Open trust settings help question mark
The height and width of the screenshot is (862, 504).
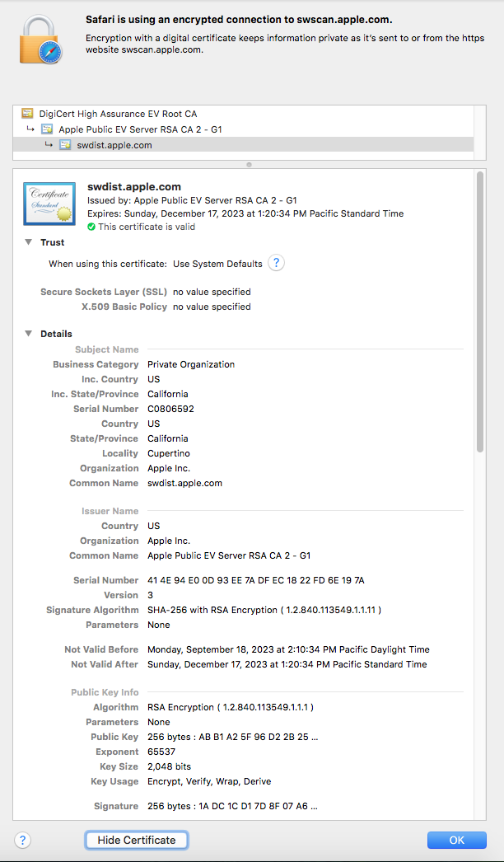pos(277,264)
